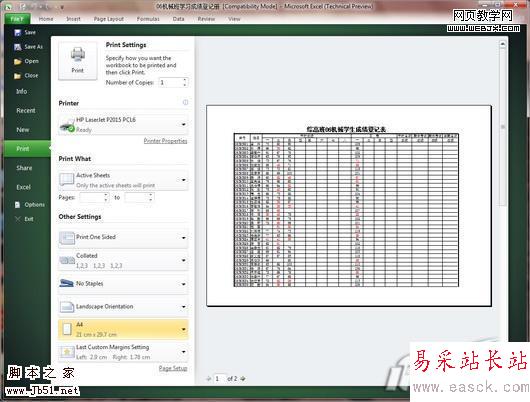Click the Options icon in sidebar
Viewport: 530px width, 402px height.
18,205
